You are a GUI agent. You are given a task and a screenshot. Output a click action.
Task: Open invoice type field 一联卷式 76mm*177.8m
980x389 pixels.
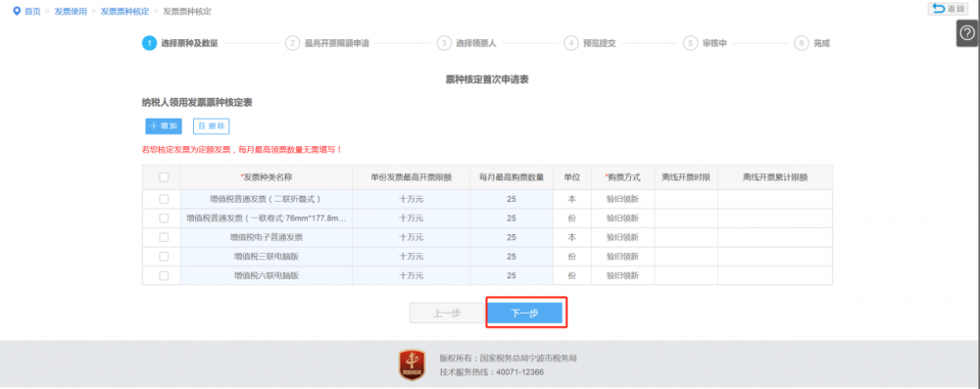click(267, 219)
